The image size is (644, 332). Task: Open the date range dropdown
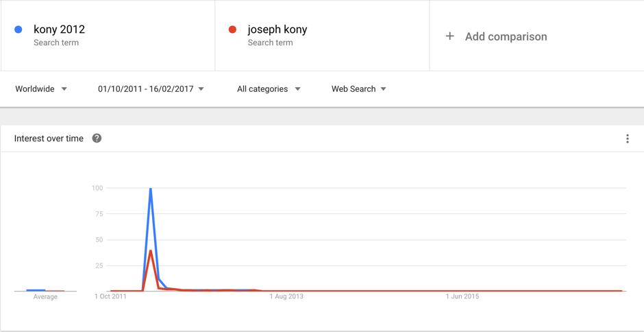(x=151, y=89)
